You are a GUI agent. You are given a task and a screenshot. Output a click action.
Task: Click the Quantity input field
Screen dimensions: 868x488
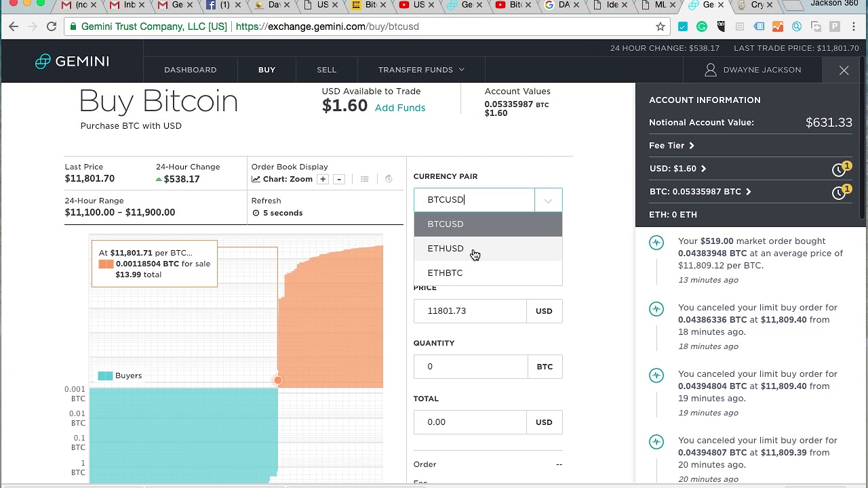tap(471, 367)
